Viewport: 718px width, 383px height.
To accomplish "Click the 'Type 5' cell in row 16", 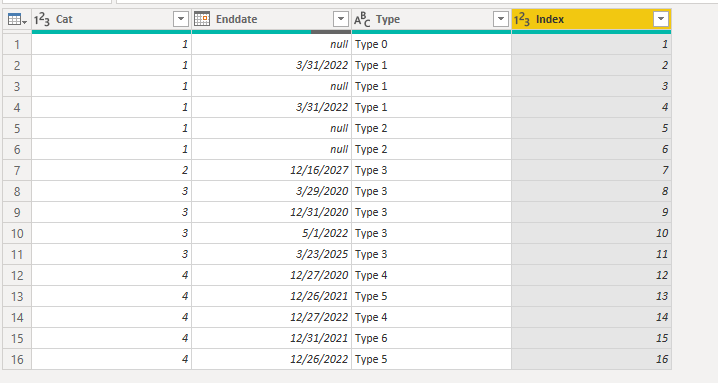I will tap(431, 359).
